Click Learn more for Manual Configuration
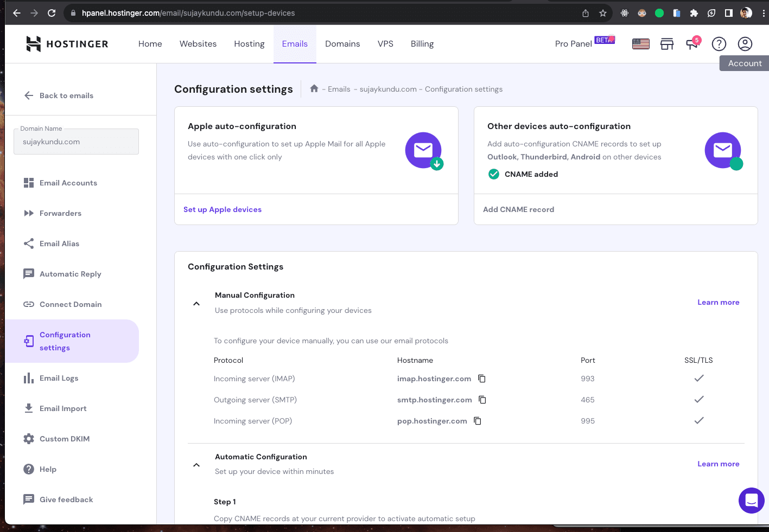Viewport: 769px width, 532px height. 718,302
